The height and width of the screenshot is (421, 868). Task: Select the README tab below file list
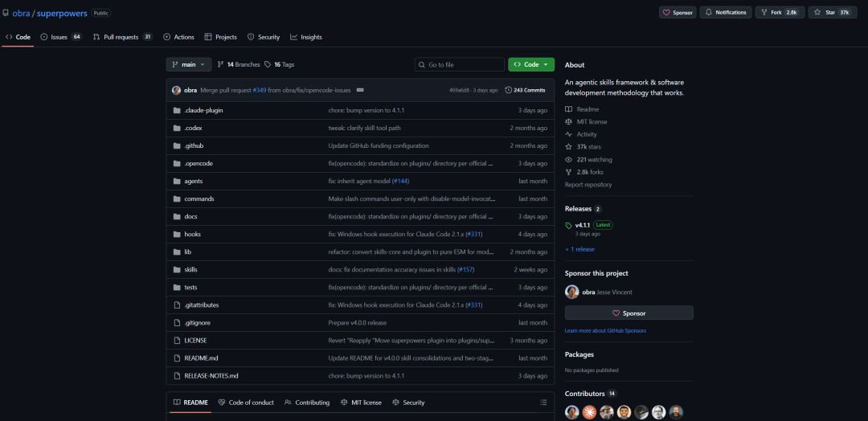point(190,403)
